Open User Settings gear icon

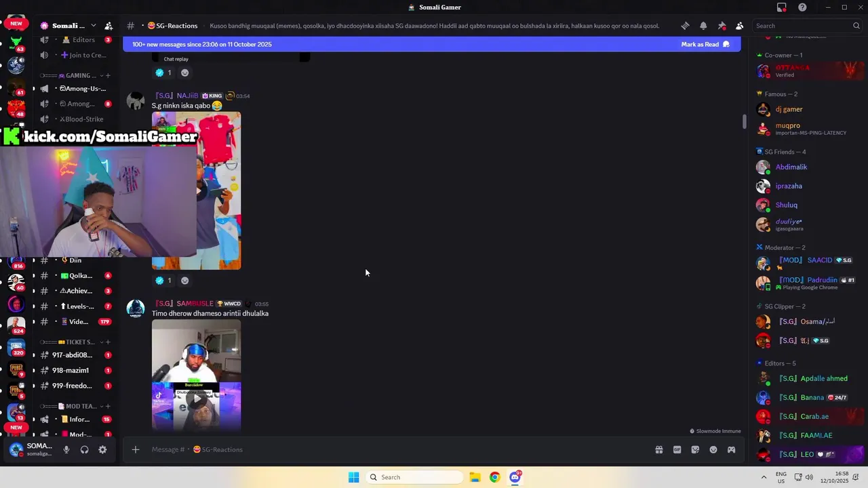click(x=102, y=449)
